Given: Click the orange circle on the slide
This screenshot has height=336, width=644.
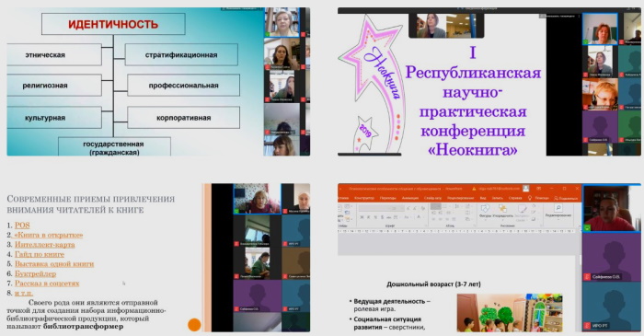Looking at the screenshot, I should click(x=194, y=325).
